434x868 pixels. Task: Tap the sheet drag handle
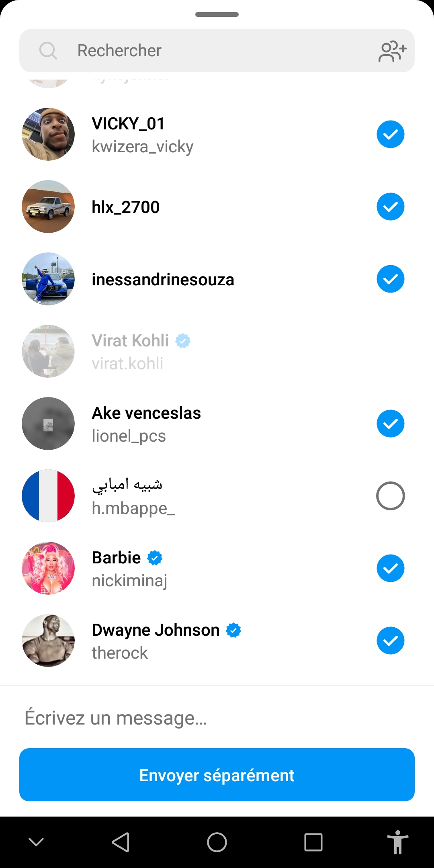pos(217,14)
